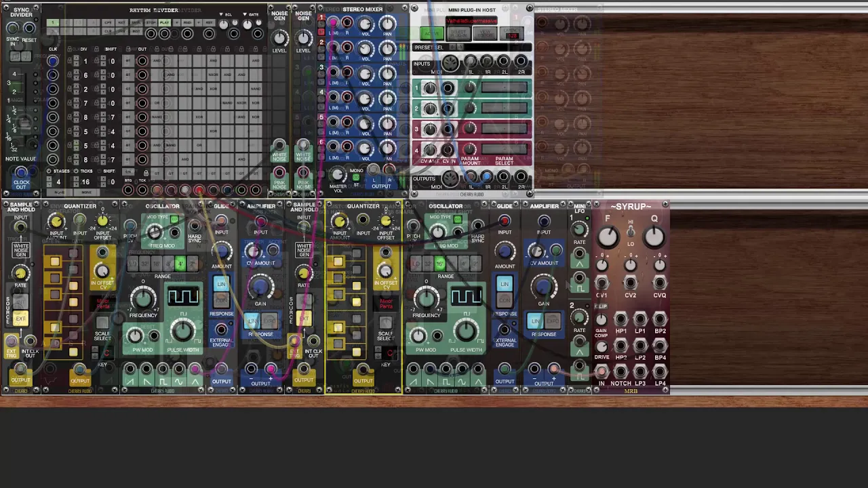Click Stereo Mixer MASTER VOL knob
Viewport: 868px width, 488px height.
click(x=337, y=176)
